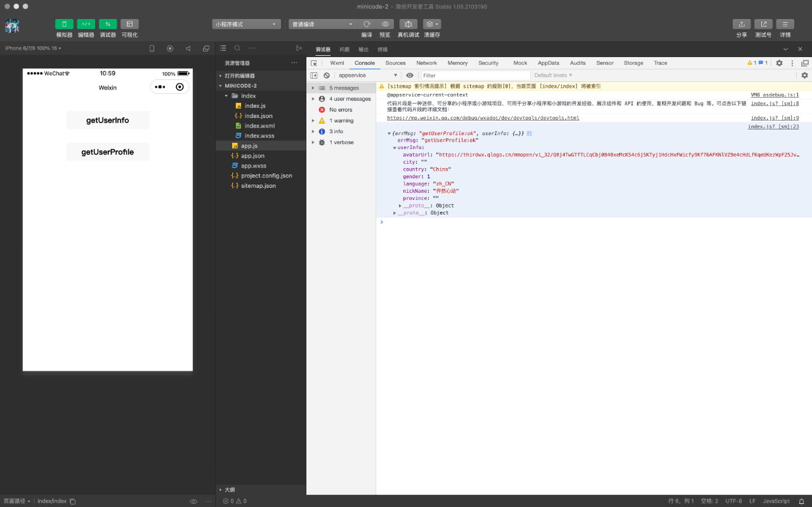
Task: Open the 可视化 visual layout button
Action: click(x=129, y=24)
